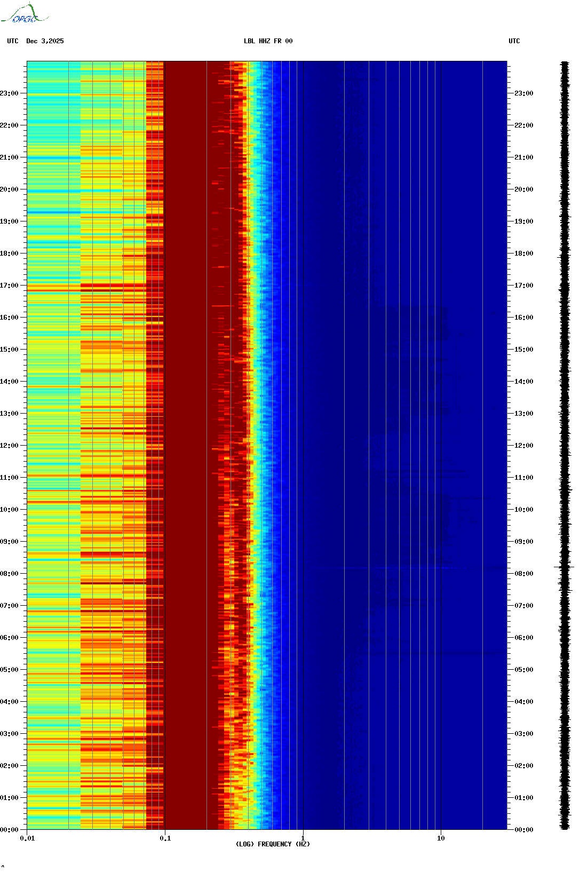Click 10:00 on the left time axis
Viewport: 588px width, 872px height.
9,510
